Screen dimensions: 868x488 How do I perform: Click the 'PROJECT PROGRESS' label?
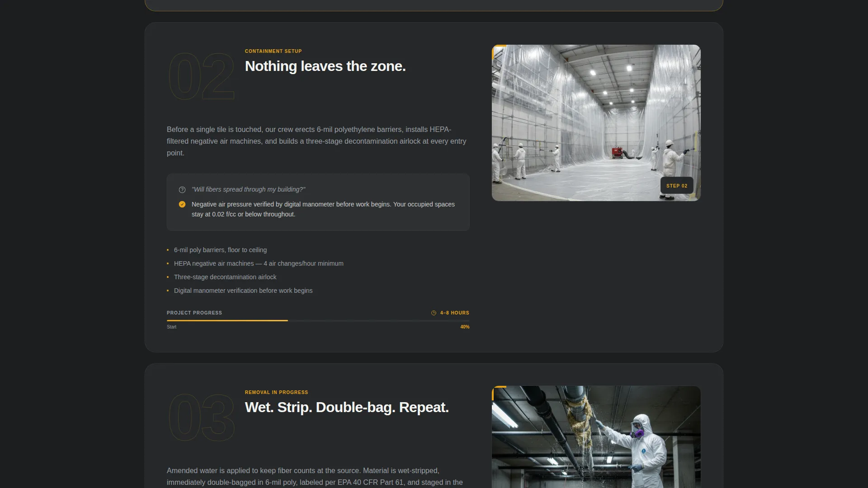[x=194, y=313]
